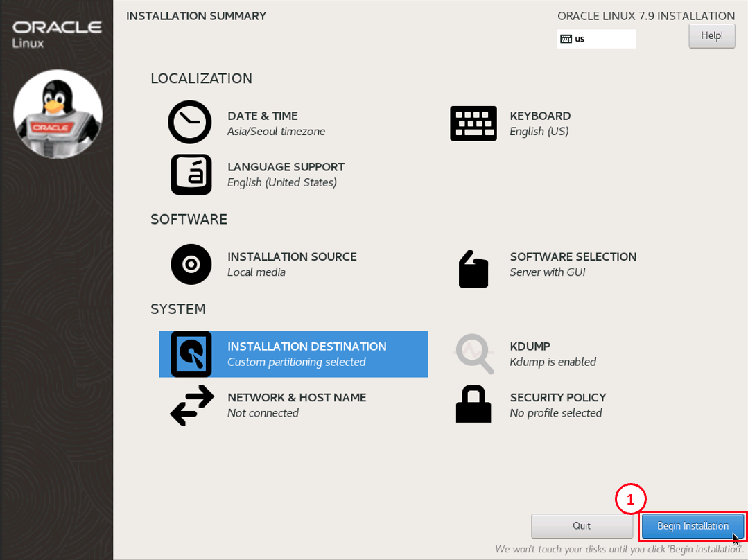Select the INSTALLATION DESTINATION label
748x560 pixels.
(306, 347)
